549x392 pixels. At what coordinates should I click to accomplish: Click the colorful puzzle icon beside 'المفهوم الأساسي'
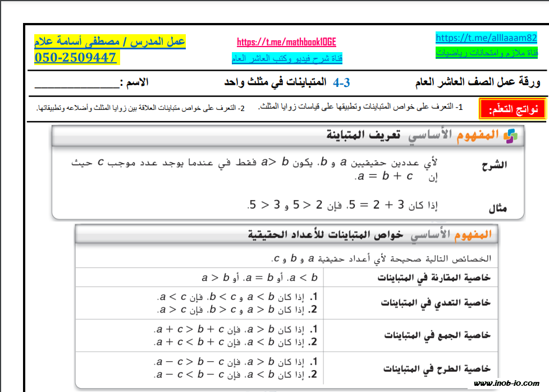click(510, 136)
